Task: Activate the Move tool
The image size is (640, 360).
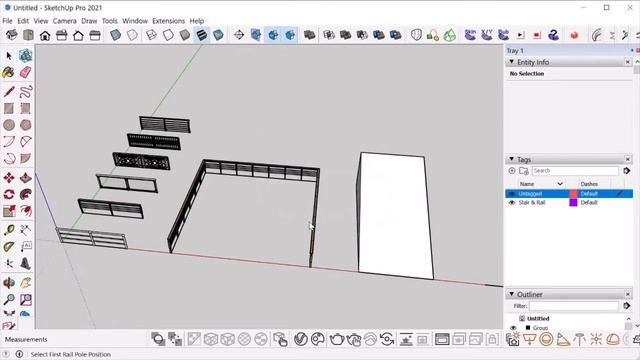Action: click(9, 178)
